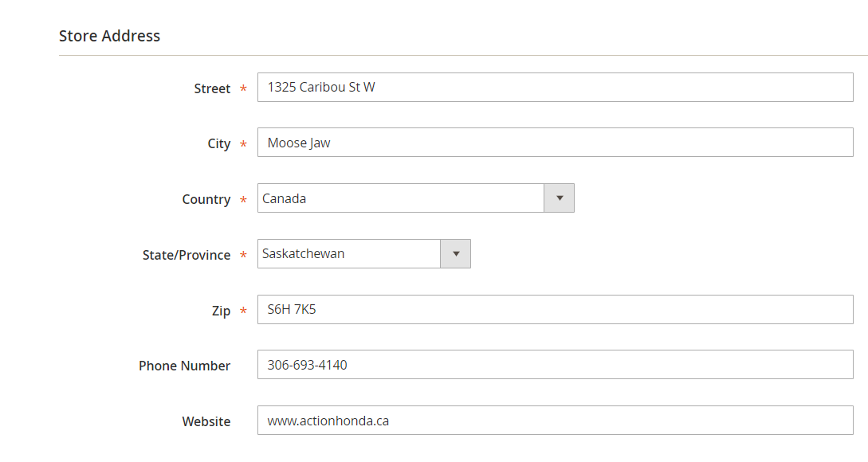Click the Street address input field
The image size is (868, 462).
coord(555,88)
